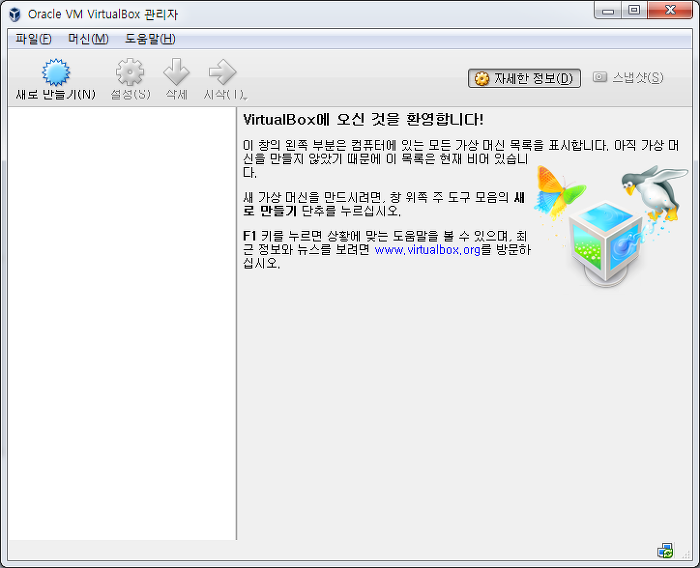Close the Oracle VM VirtualBox window
The height and width of the screenshot is (568, 700).
(670, 10)
